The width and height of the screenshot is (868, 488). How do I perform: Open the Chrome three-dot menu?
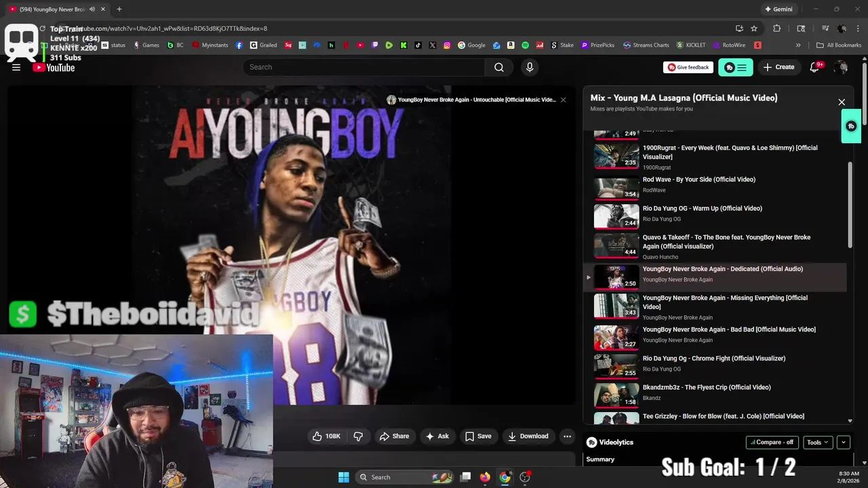coord(858,28)
